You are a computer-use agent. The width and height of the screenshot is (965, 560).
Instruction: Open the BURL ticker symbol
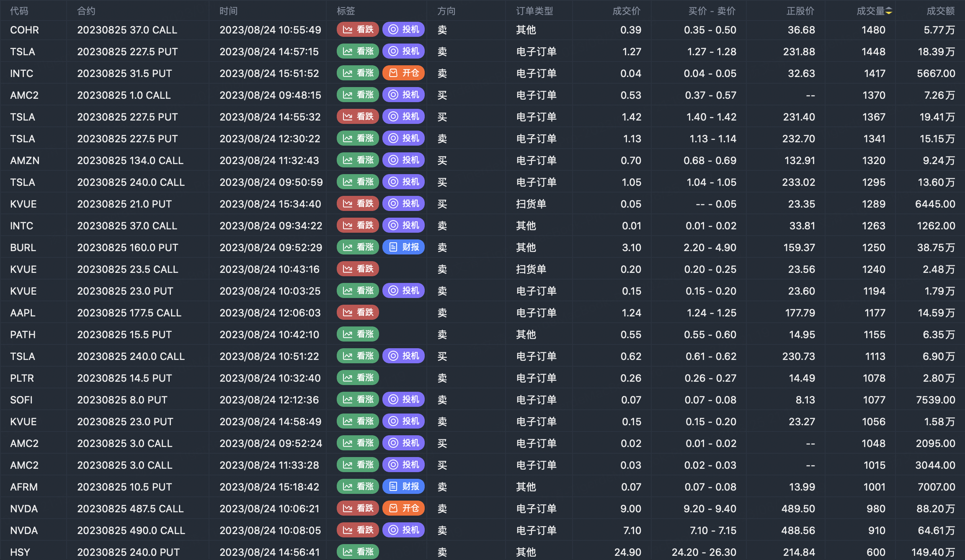(23, 247)
